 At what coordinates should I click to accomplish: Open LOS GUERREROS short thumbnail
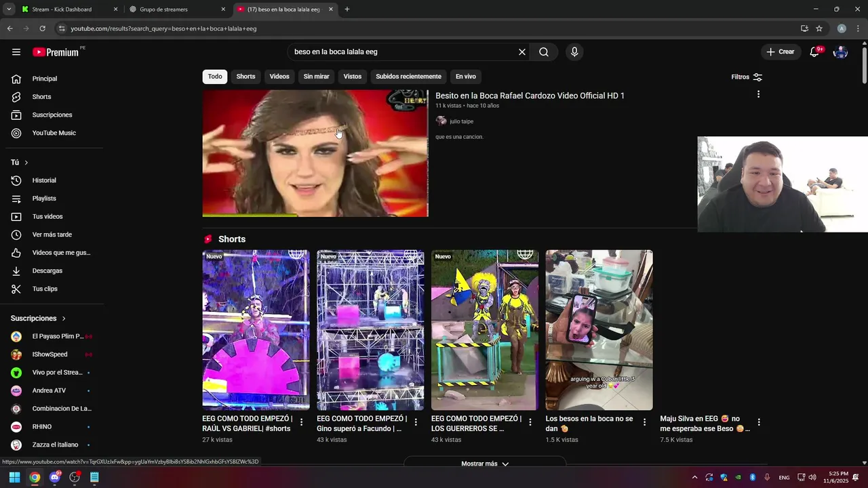coord(485,330)
